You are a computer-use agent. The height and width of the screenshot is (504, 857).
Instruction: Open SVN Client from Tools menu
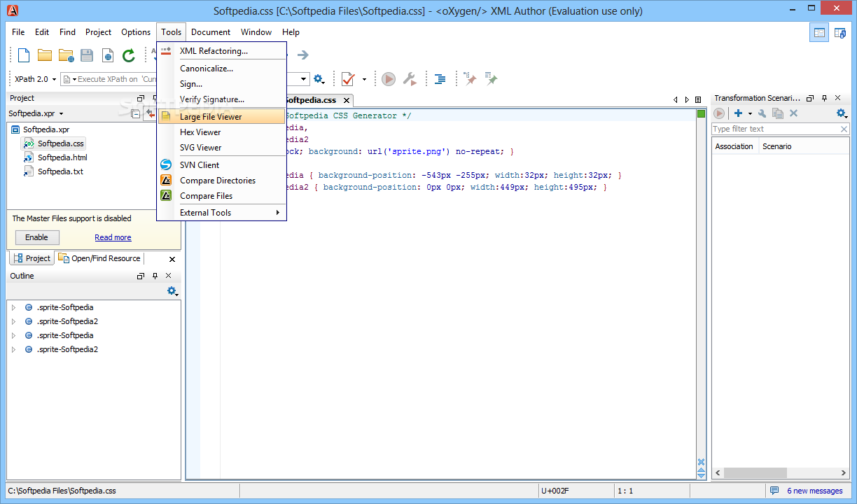(x=221, y=165)
